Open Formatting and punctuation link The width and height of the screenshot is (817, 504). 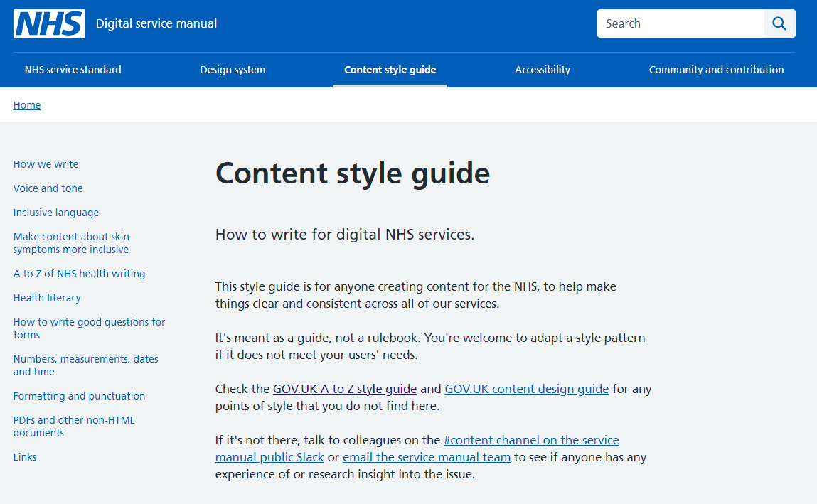79,396
